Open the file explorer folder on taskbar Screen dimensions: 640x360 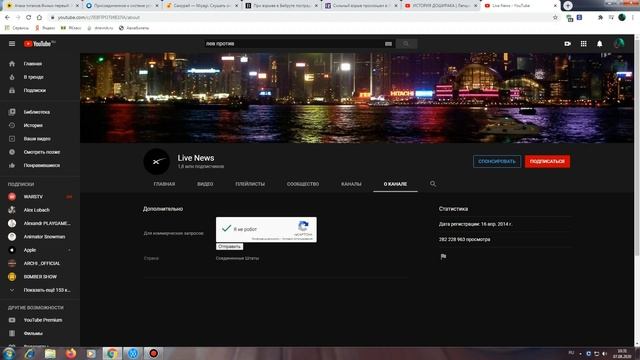(50, 353)
